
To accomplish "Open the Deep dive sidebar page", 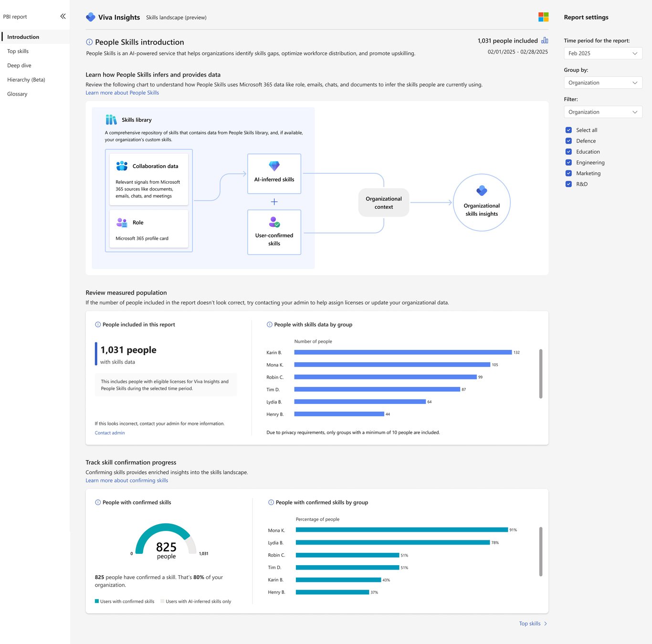I will [19, 65].
